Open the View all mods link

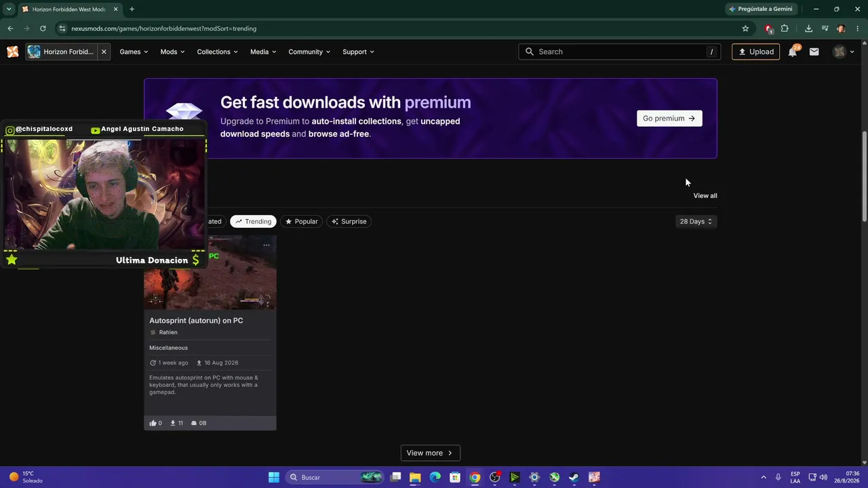705,195
